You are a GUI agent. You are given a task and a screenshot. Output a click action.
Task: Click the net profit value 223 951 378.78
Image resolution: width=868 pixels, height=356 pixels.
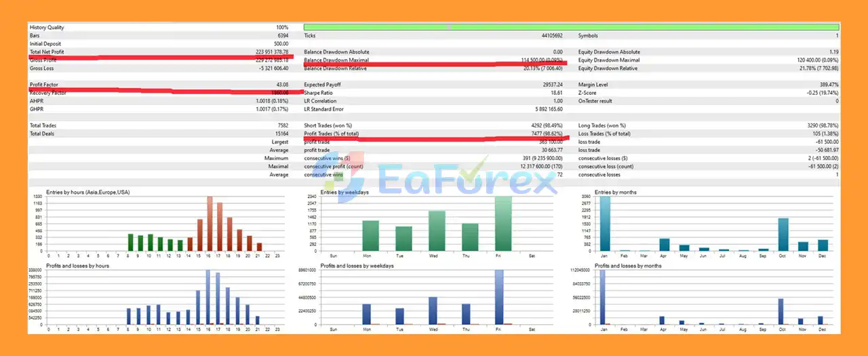[x=272, y=52]
